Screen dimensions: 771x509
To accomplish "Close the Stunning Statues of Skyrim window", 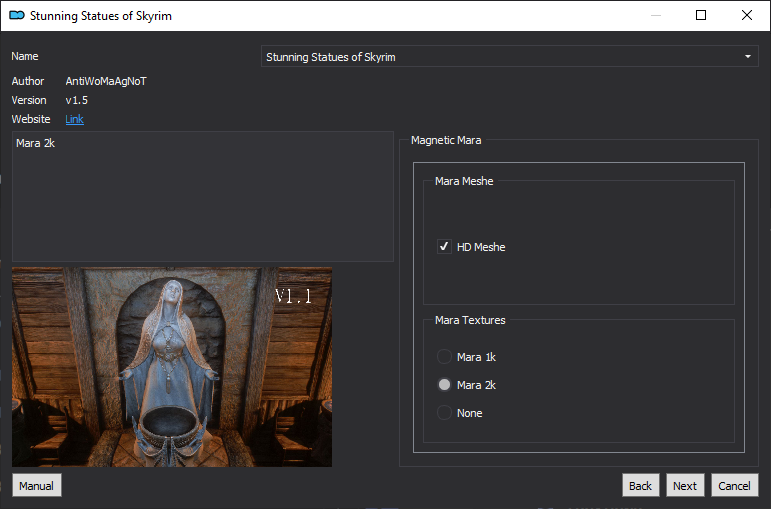I will tap(746, 15).
